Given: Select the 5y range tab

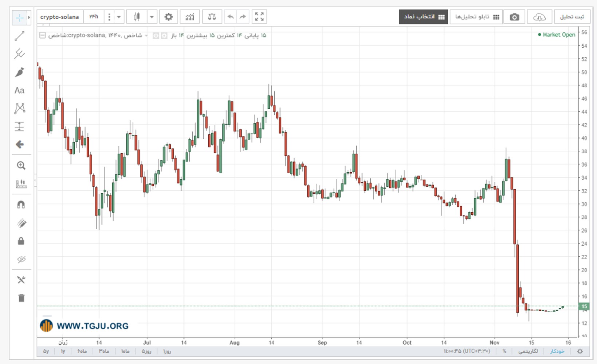Looking at the screenshot, I should click(x=46, y=351).
